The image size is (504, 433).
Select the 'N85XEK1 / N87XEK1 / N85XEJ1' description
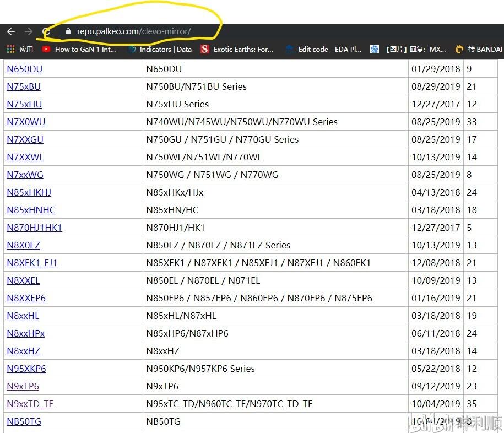tap(258, 263)
